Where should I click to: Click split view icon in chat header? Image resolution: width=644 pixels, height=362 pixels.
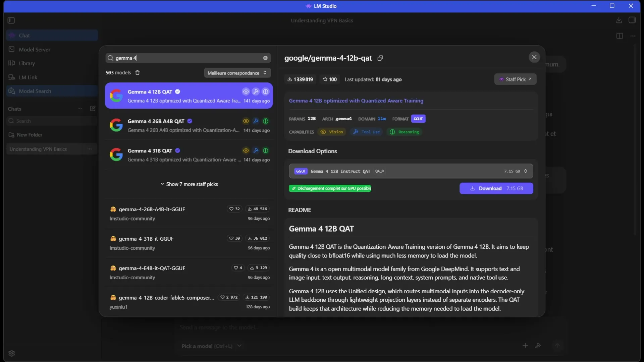620,36
